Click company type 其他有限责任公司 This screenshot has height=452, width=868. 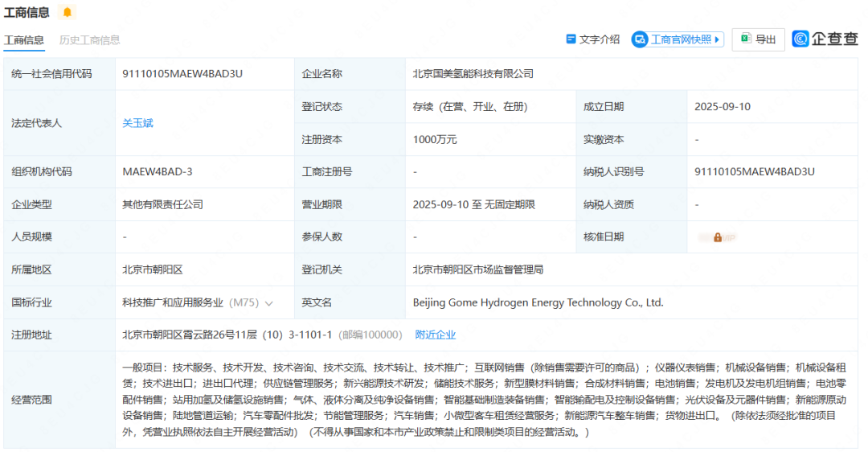[162, 204]
